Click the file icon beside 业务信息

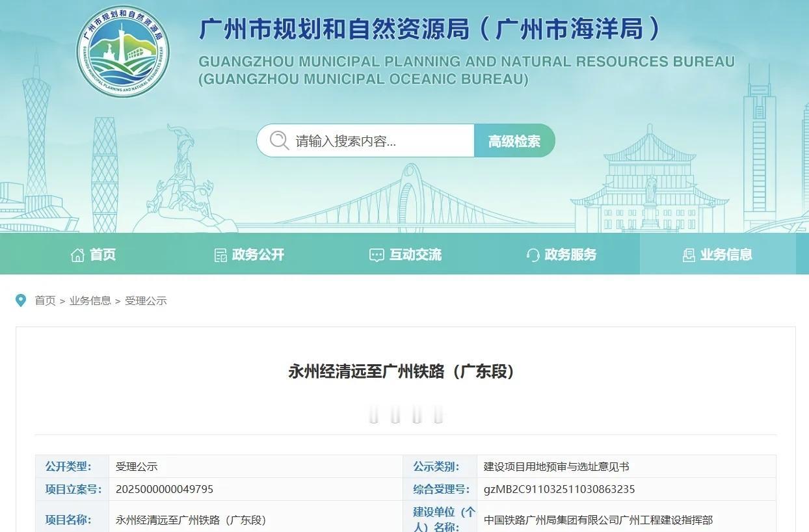click(689, 254)
